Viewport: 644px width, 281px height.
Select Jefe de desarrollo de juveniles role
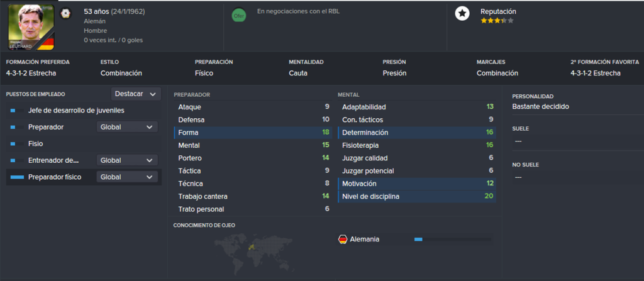click(x=76, y=111)
